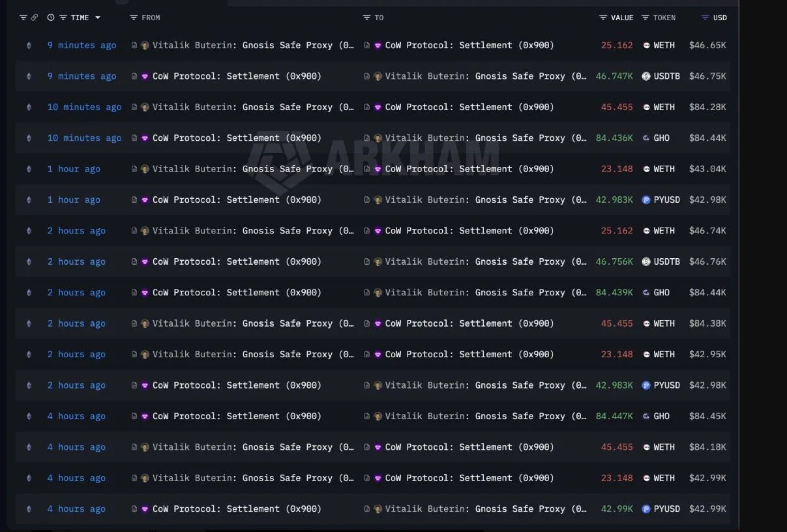Viewport: 787px width, 532px height.
Task: Toggle the clock time-format icon beside TIME
Action: (51, 18)
